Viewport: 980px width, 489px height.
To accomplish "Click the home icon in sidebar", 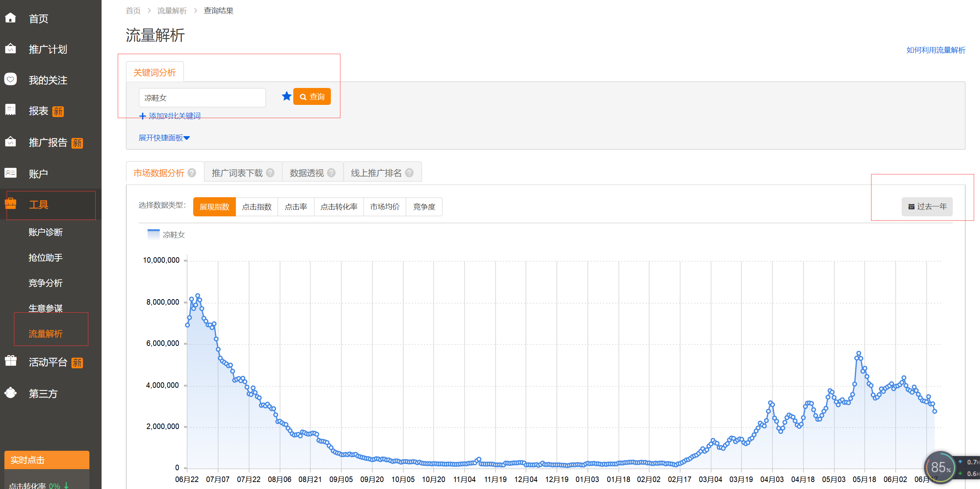I will [x=11, y=18].
